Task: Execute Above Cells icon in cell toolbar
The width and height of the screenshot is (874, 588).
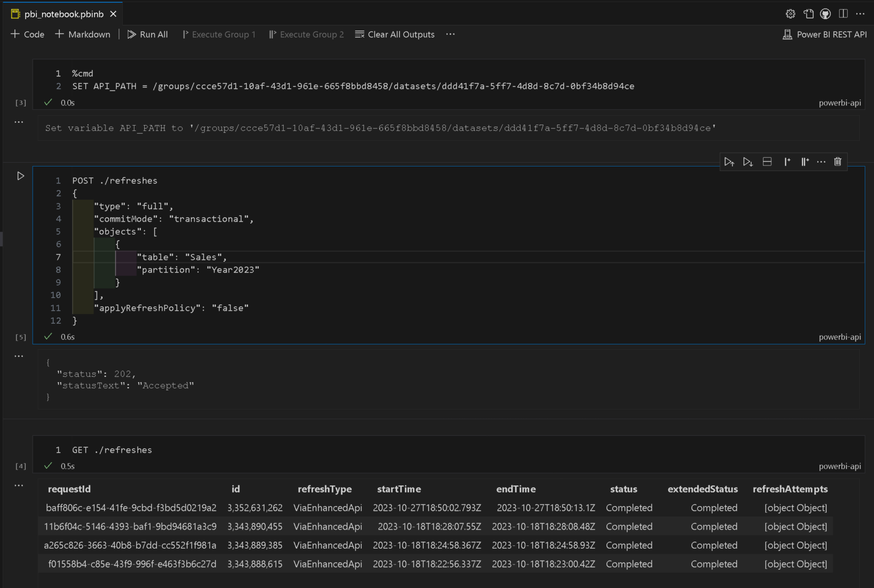Action: click(729, 162)
